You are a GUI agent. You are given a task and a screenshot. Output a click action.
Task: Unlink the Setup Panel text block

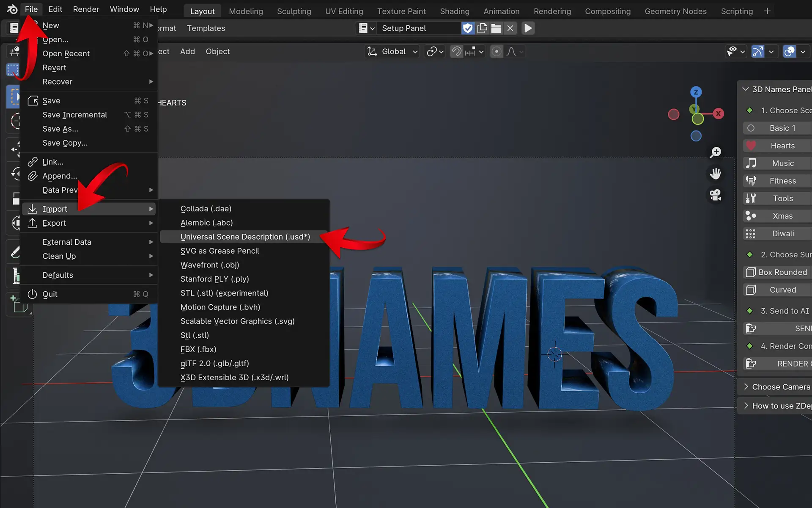510,28
